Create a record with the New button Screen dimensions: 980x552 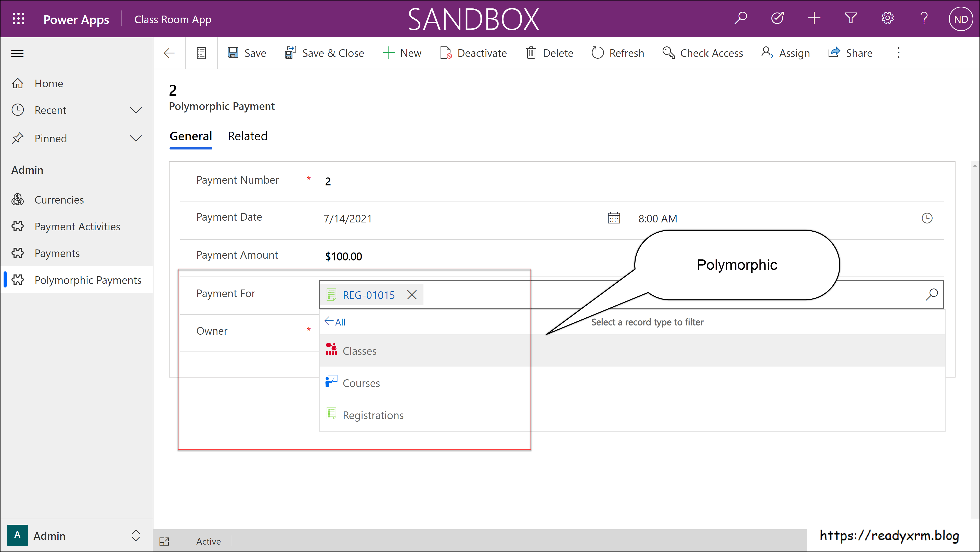402,53
